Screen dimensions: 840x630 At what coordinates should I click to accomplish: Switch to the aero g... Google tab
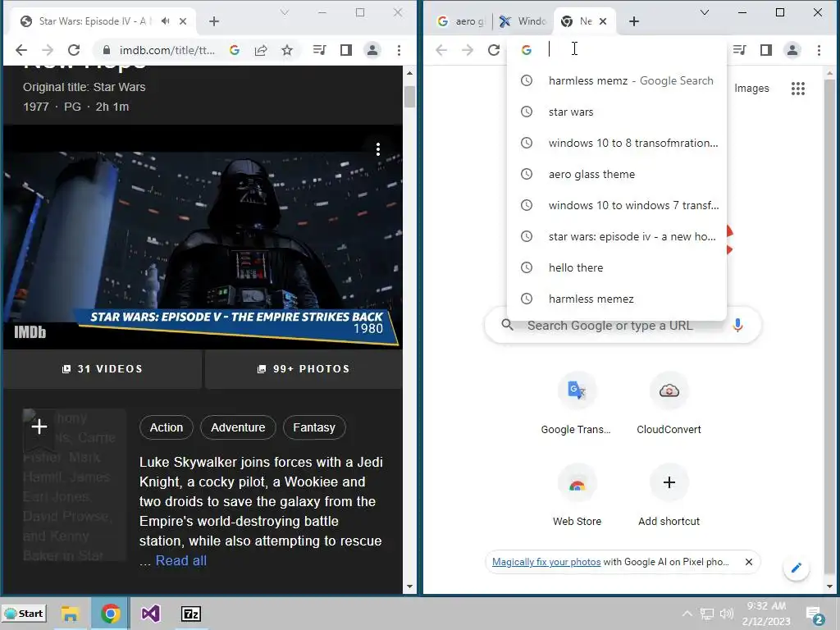[461, 21]
